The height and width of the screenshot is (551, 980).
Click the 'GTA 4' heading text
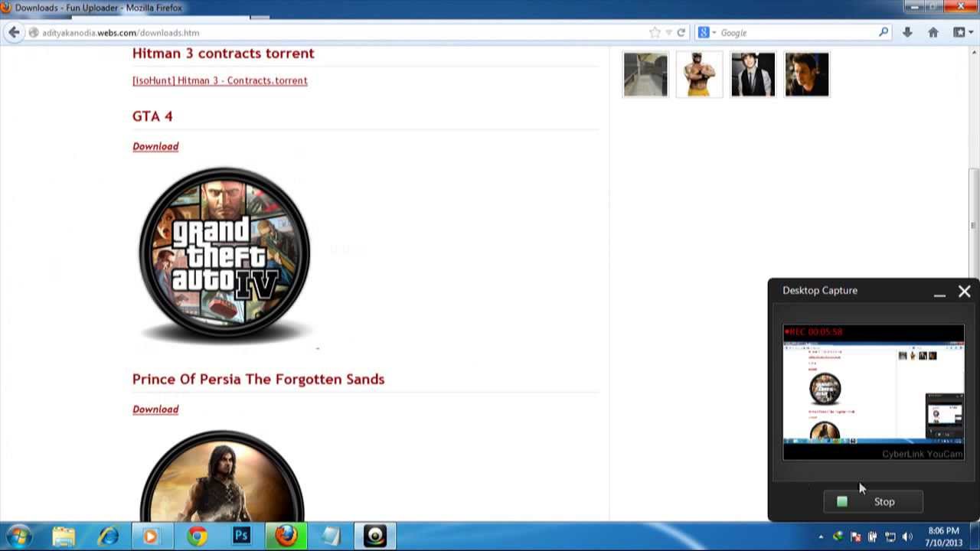pyautogui.click(x=152, y=116)
